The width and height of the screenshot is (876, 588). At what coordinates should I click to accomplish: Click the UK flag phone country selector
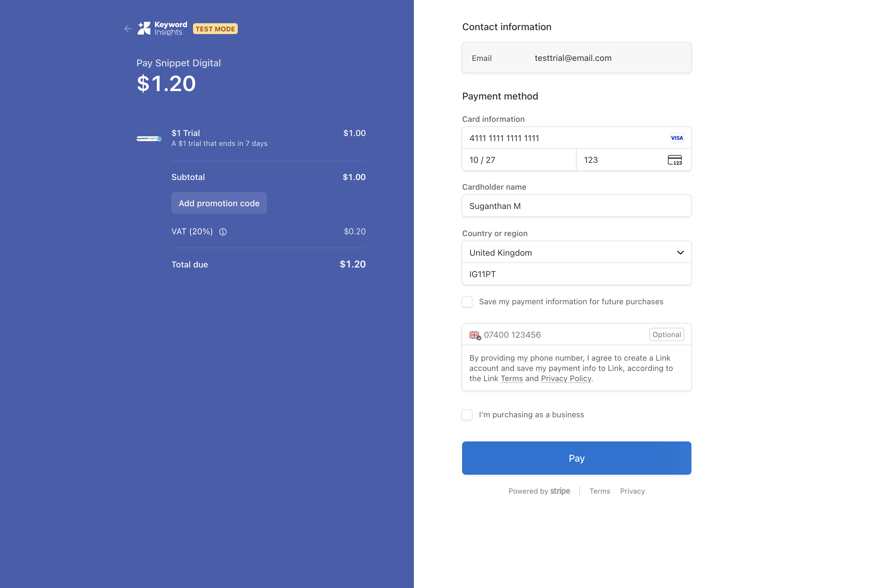pos(474,335)
